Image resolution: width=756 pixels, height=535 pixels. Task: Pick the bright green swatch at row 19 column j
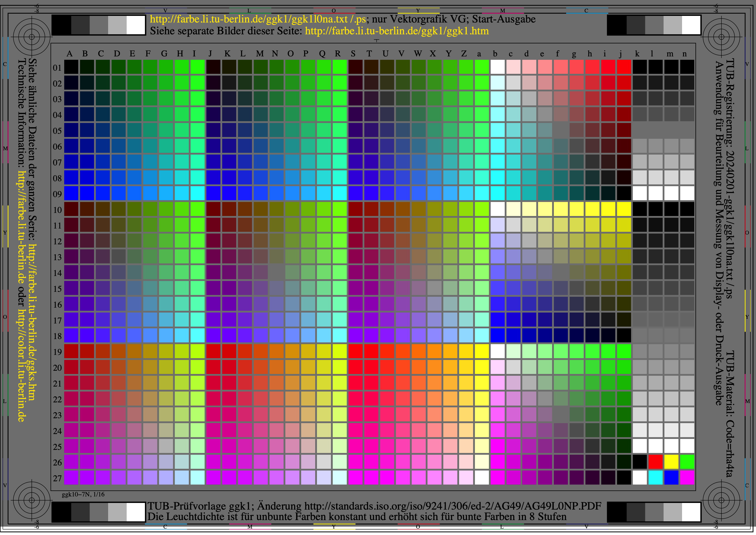624,352
